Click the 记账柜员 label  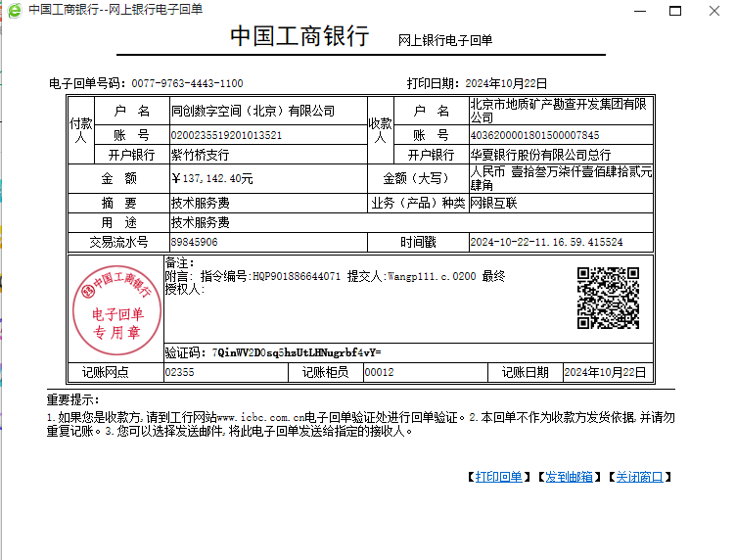coord(325,372)
